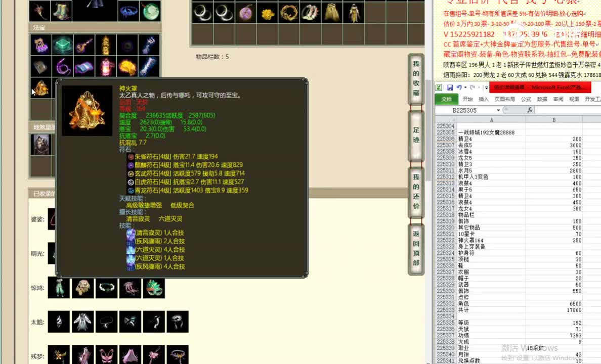The image size is (601, 364).
Task: Select the purple orb inventory item
Action: (x=245, y=14)
